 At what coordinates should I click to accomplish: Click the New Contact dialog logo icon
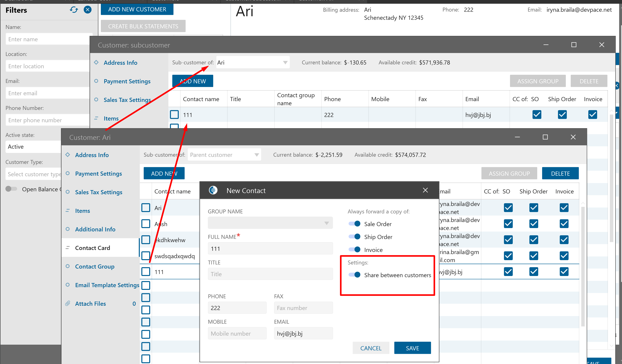pos(213,190)
